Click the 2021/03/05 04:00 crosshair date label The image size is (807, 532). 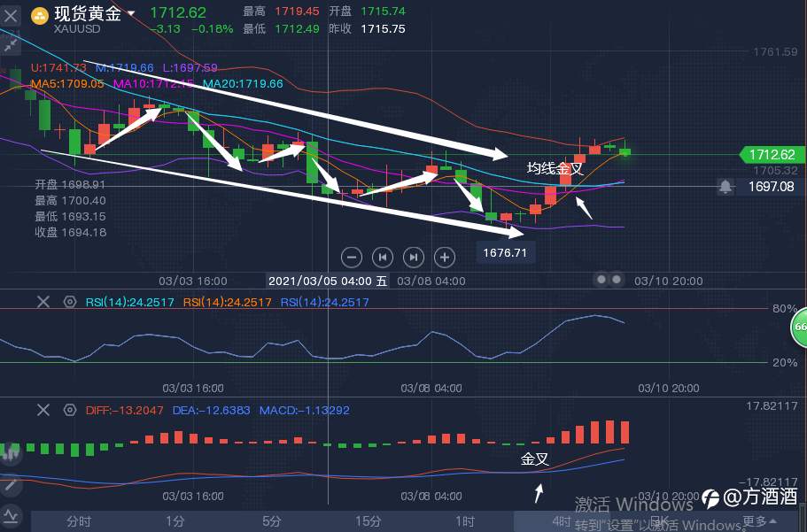click(x=328, y=281)
